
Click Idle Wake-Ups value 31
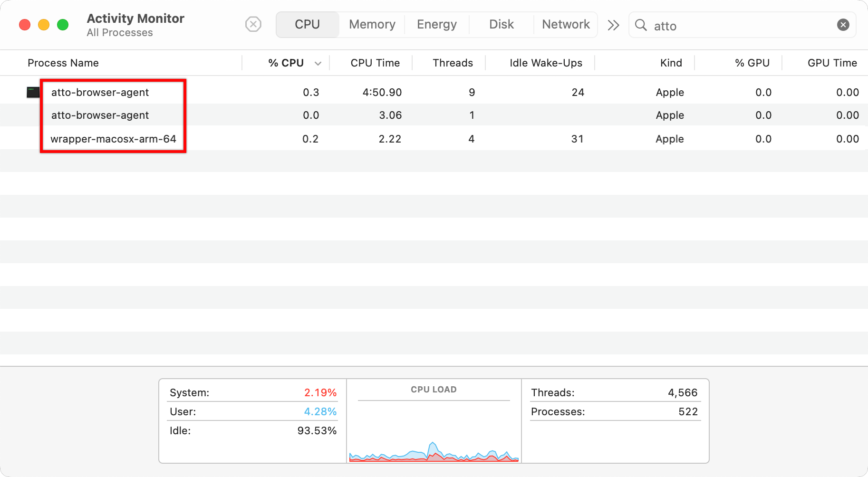coord(577,139)
